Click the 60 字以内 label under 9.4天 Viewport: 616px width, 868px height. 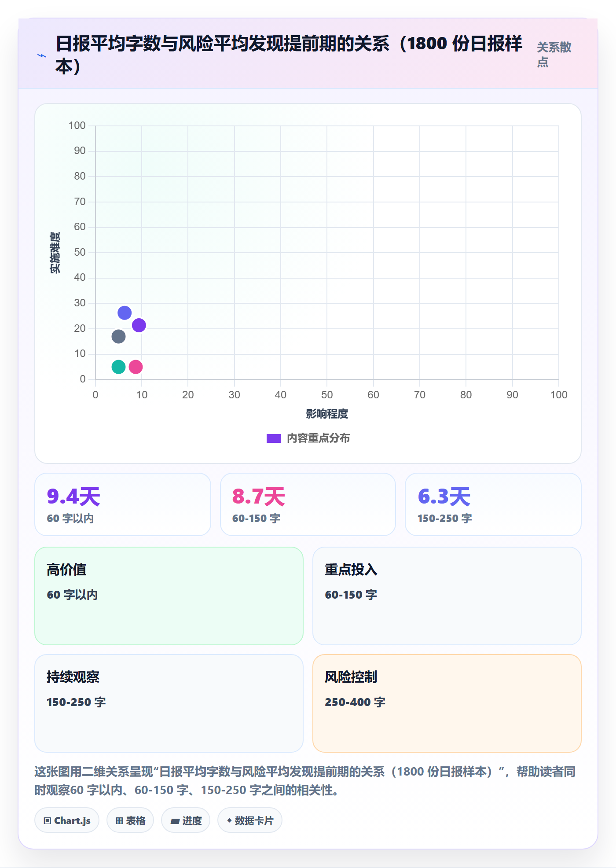(x=70, y=519)
